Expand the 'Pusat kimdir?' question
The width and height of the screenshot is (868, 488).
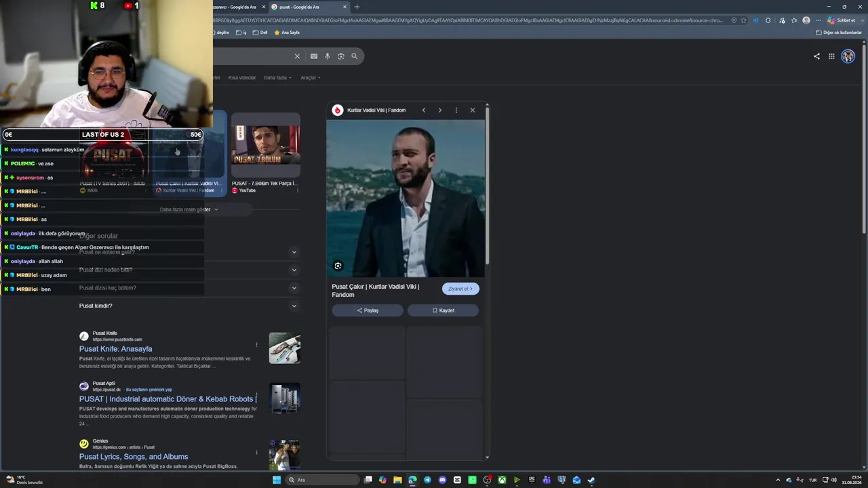click(189, 306)
